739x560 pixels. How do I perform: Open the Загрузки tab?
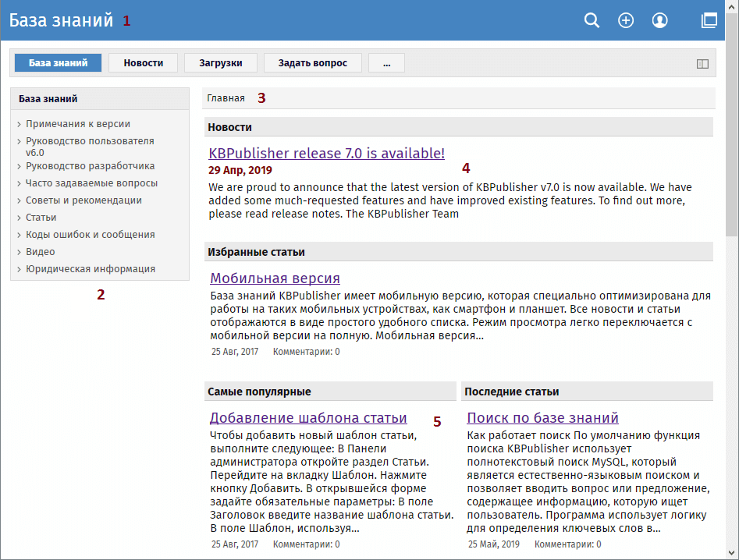pyautogui.click(x=221, y=62)
